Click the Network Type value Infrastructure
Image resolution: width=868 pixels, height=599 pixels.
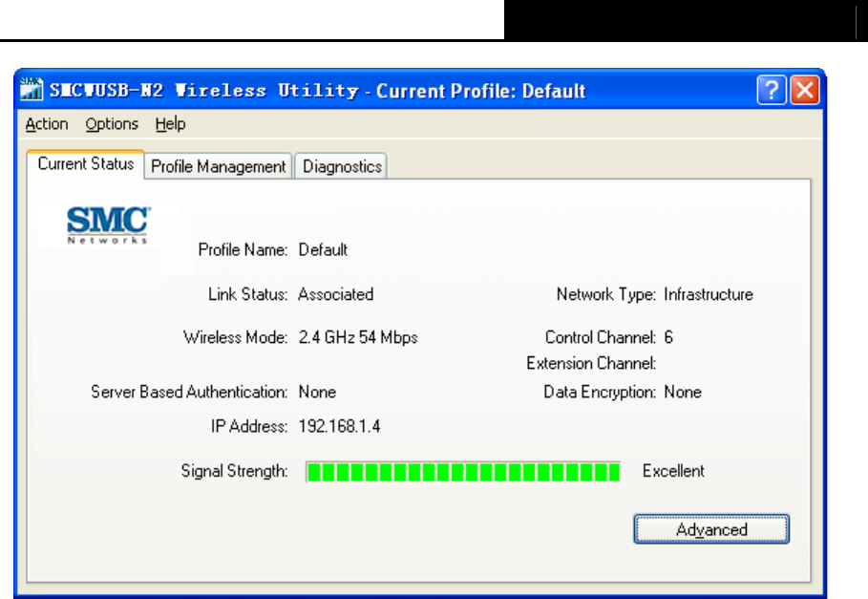709,294
